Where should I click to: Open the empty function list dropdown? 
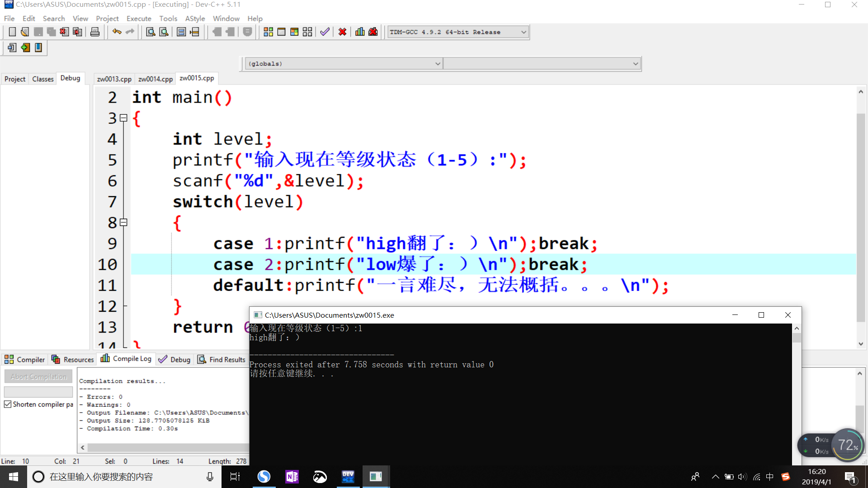tap(635, 64)
